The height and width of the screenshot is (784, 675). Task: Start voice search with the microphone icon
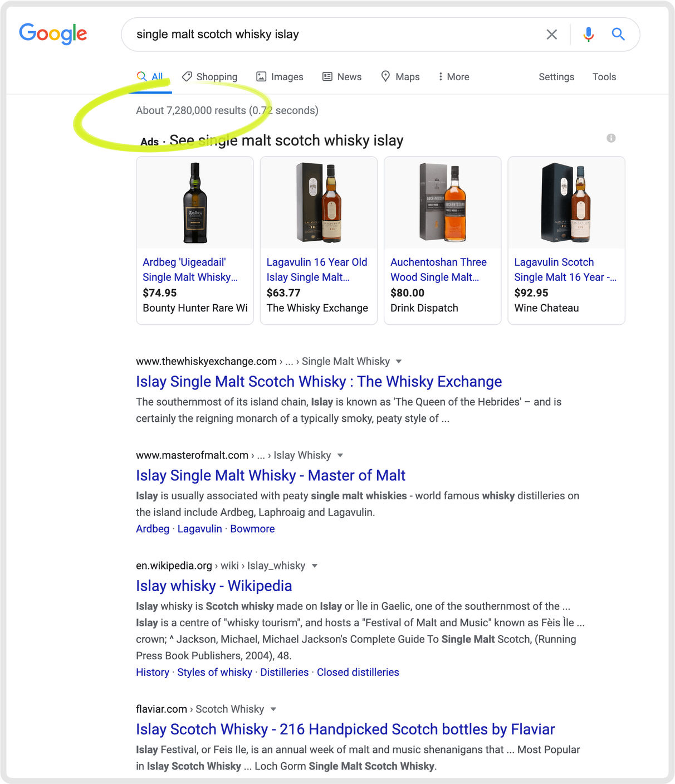[x=588, y=35]
